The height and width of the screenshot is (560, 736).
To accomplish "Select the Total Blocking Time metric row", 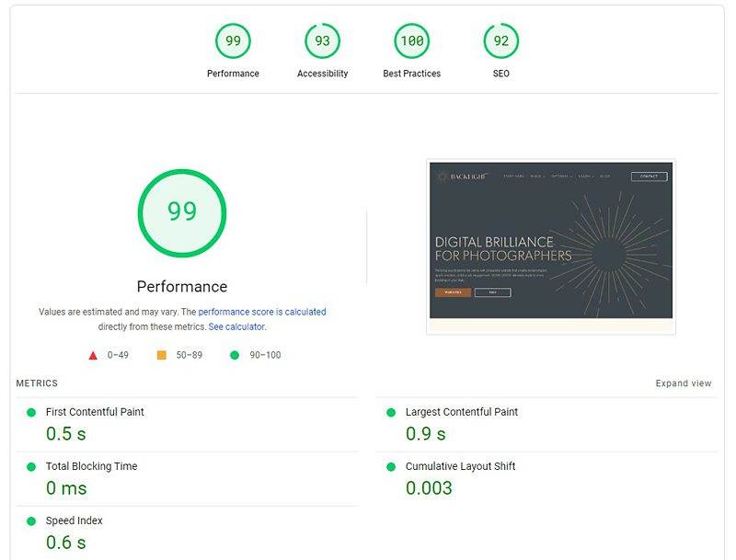I will [x=91, y=466].
